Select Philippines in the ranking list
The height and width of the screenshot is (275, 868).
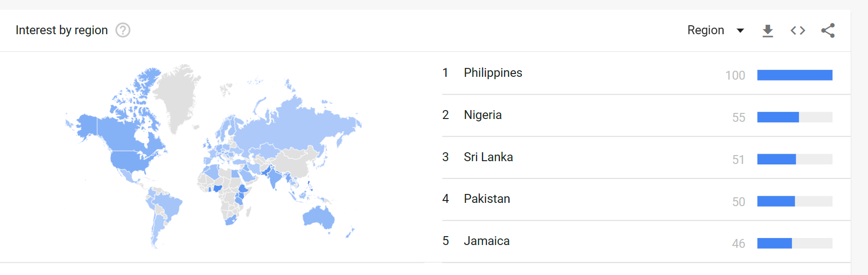493,73
